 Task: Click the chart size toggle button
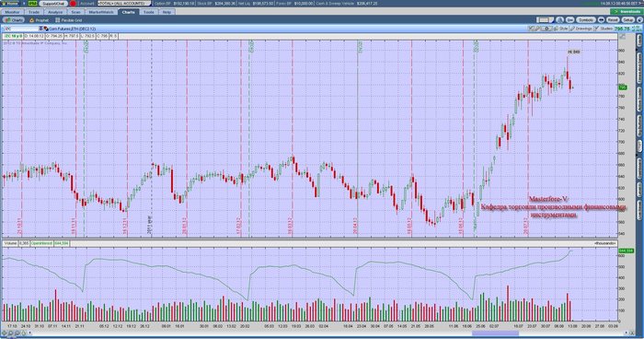(x=570, y=19)
